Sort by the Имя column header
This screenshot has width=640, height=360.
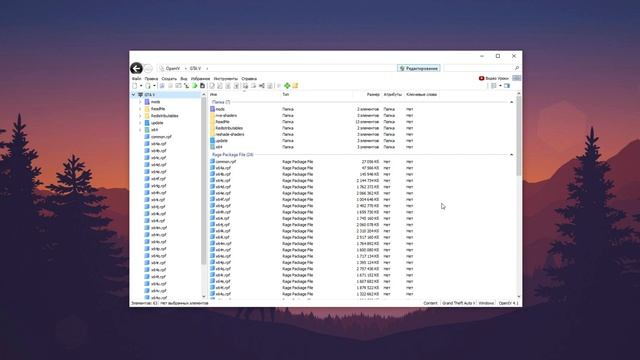[213, 95]
